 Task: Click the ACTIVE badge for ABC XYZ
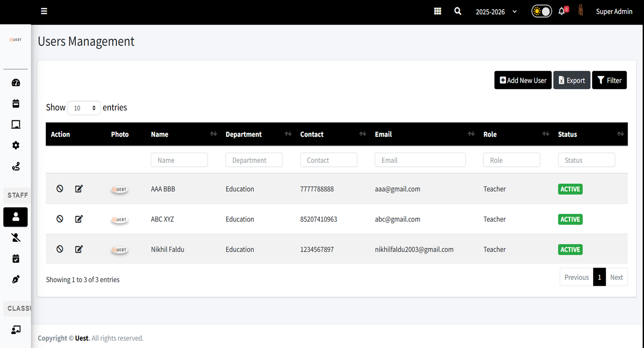click(570, 219)
